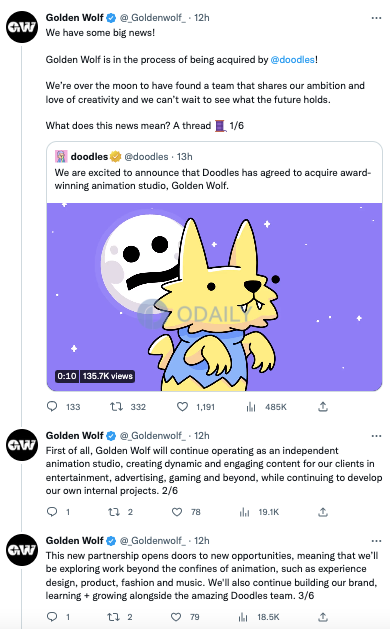View 19.1K analytics on 2/6 tweet

point(244,512)
